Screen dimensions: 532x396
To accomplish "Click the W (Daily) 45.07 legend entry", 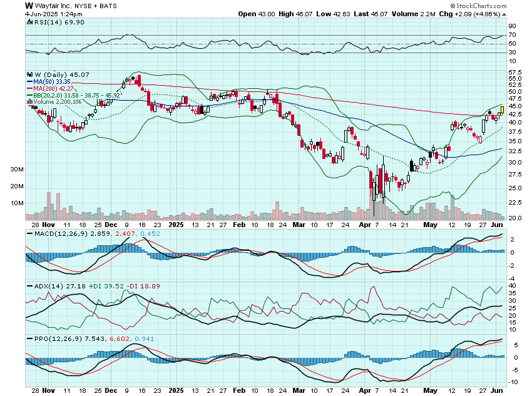I will click(x=62, y=74).
